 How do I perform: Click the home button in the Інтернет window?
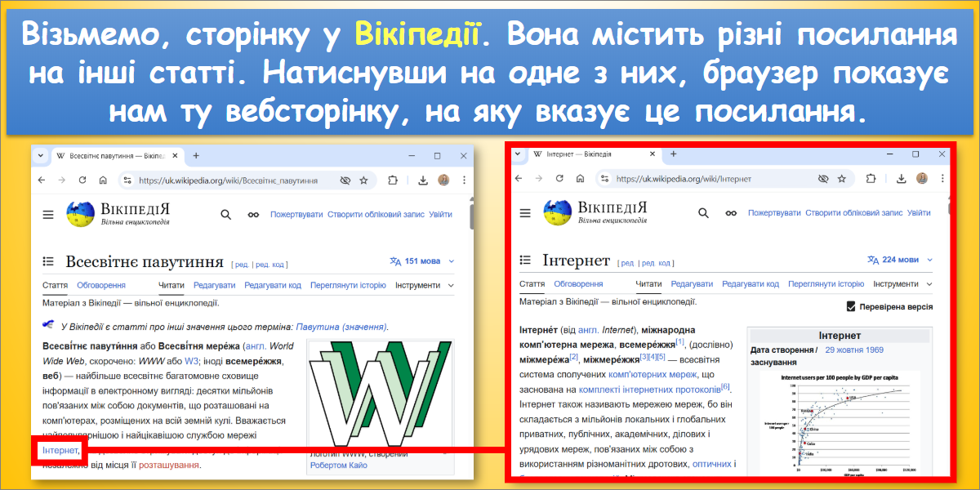pos(579,179)
